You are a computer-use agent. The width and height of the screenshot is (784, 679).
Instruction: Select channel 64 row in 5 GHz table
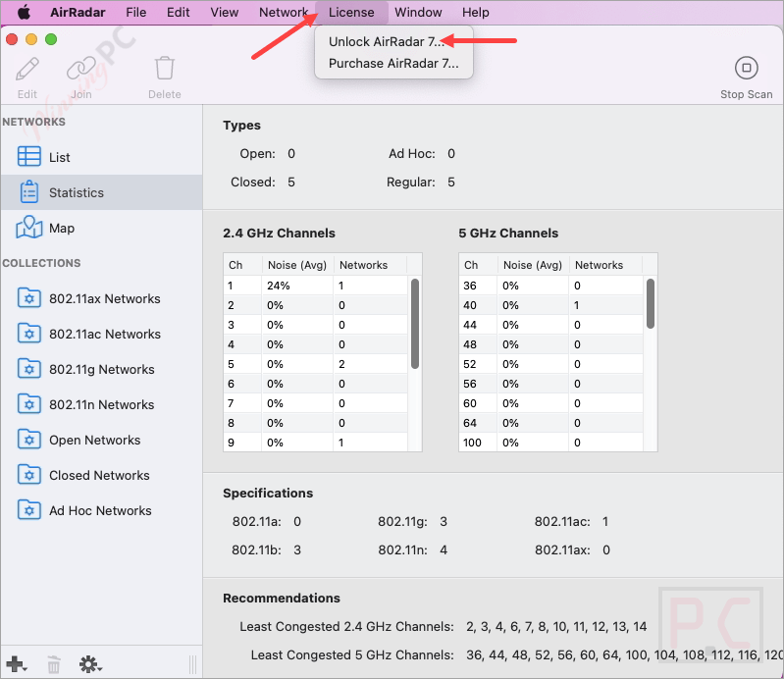point(551,423)
